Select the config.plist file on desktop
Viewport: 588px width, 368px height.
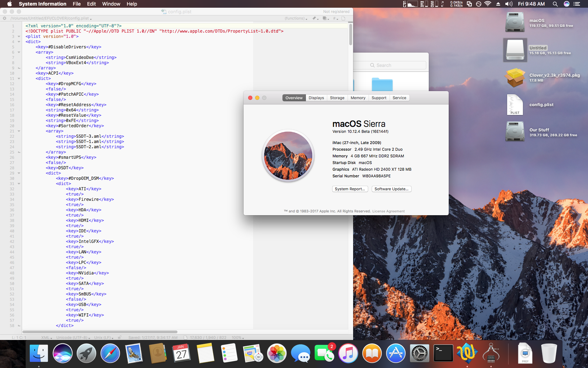tap(515, 104)
